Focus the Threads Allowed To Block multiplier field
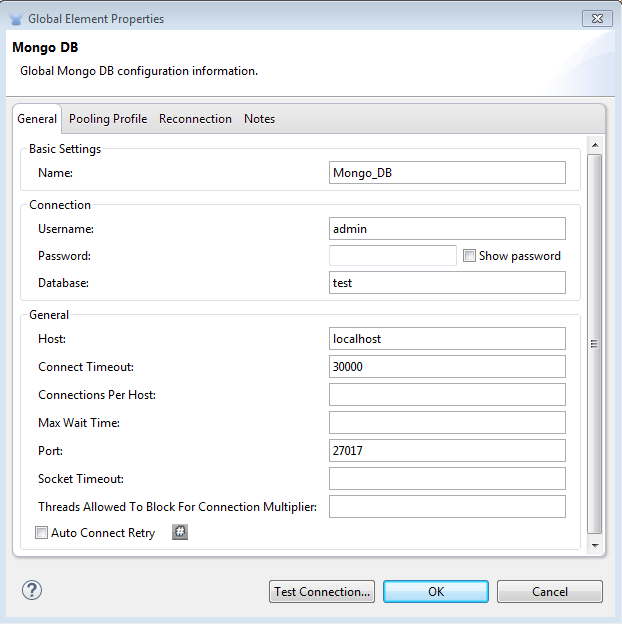622x624 pixels. 447,507
